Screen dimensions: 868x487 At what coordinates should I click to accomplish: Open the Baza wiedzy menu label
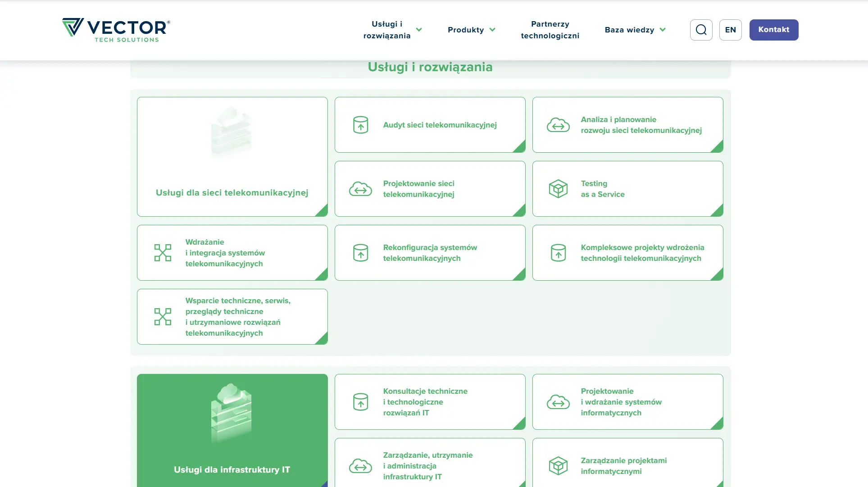(x=629, y=30)
